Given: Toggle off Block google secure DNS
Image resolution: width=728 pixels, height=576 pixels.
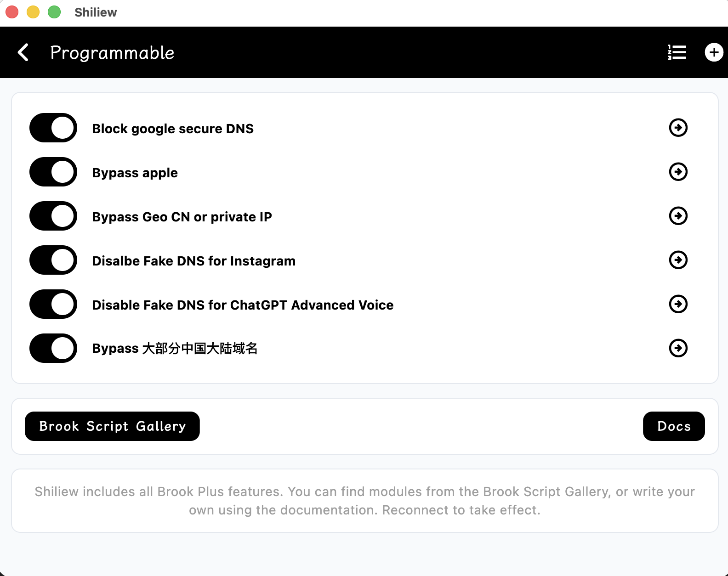Looking at the screenshot, I should tap(53, 128).
